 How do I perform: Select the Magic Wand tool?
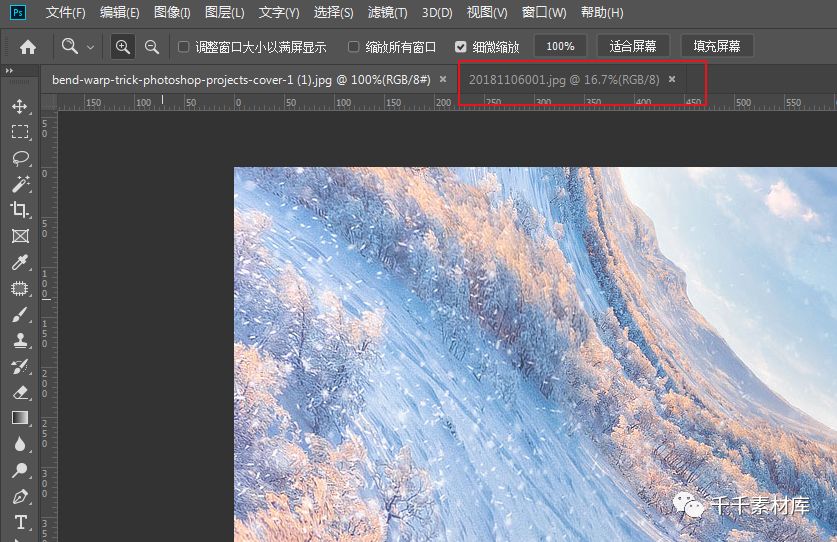point(20,184)
